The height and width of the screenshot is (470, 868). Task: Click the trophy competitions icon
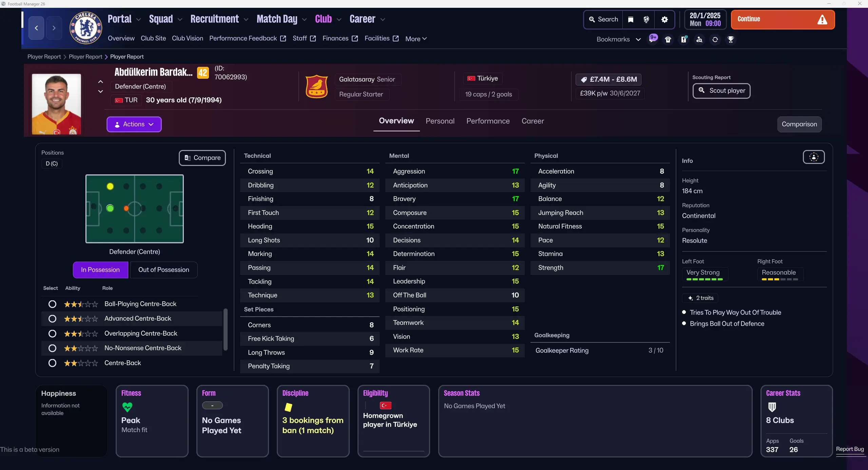click(x=731, y=40)
